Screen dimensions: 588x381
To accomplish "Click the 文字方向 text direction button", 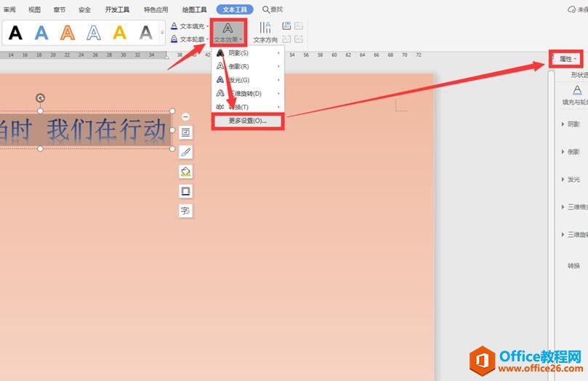I will point(265,32).
